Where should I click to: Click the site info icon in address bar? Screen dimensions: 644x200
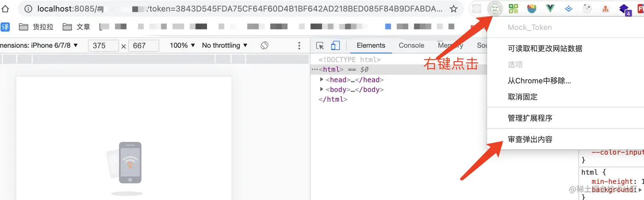(28, 9)
